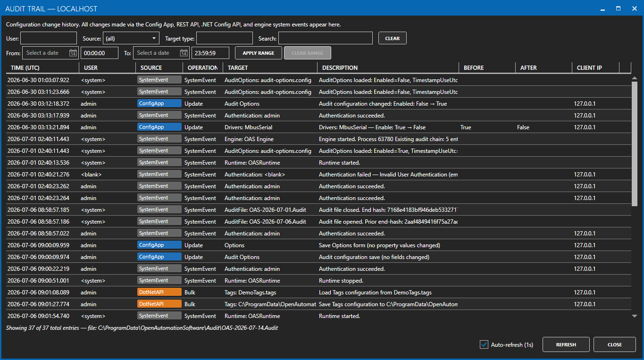
Task: Click the scrollbar down arrow
Action: point(635,316)
